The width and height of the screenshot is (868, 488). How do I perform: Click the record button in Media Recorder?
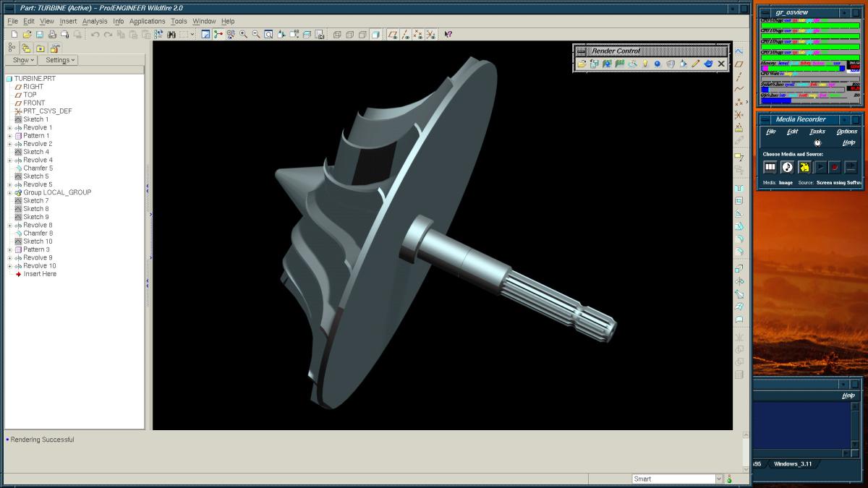point(834,167)
